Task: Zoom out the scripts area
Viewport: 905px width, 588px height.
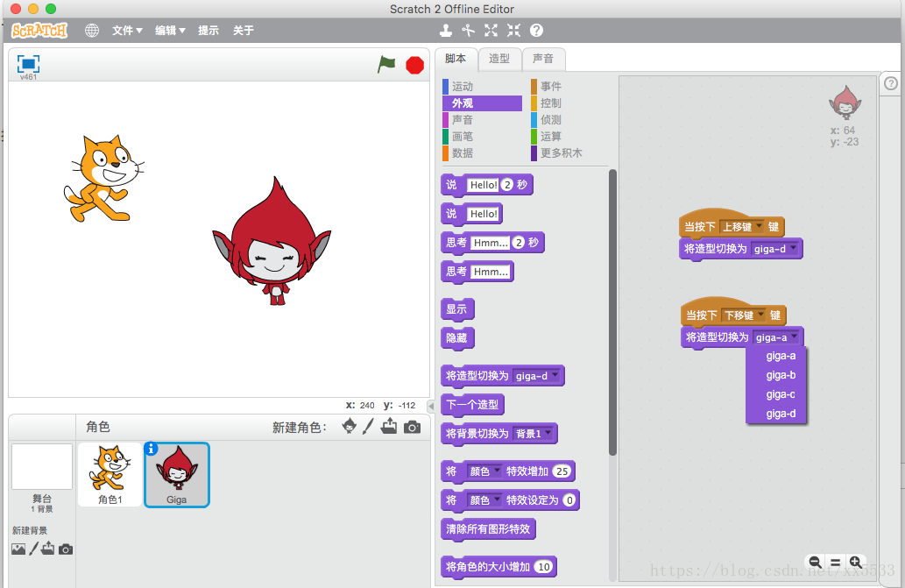Action: point(815,562)
